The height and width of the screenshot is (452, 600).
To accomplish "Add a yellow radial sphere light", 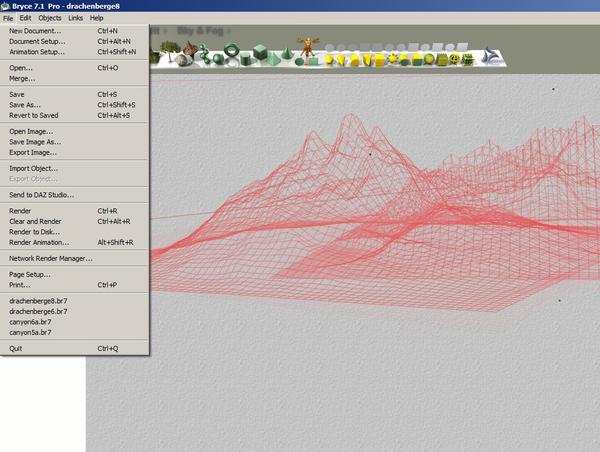I will pyautogui.click(x=329, y=59).
